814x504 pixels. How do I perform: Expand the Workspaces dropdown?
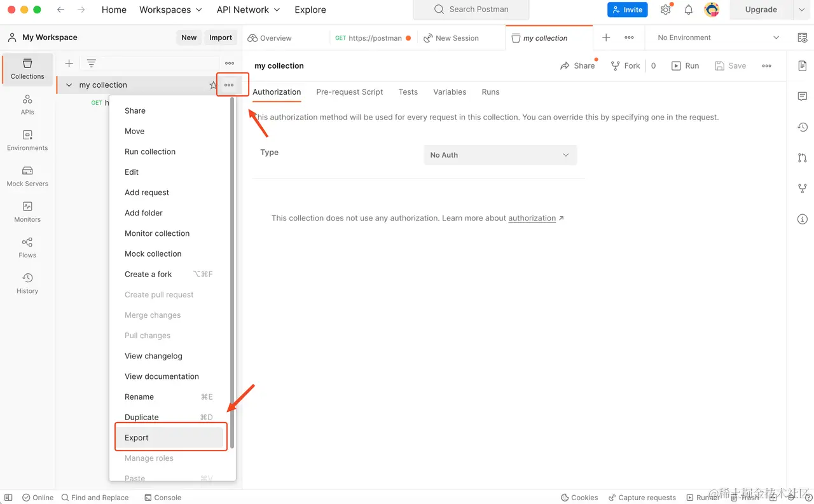(x=170, y=10)
